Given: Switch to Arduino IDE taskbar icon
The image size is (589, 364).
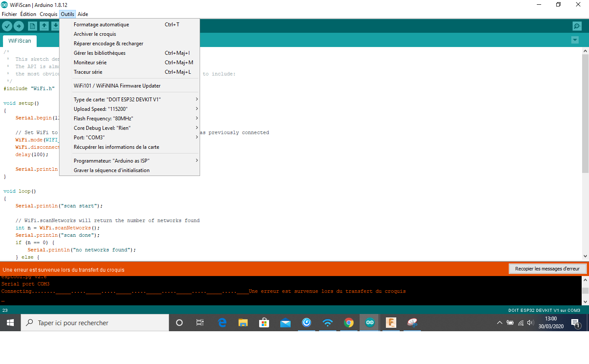Looking at the screenshot, I should [370, 323].
